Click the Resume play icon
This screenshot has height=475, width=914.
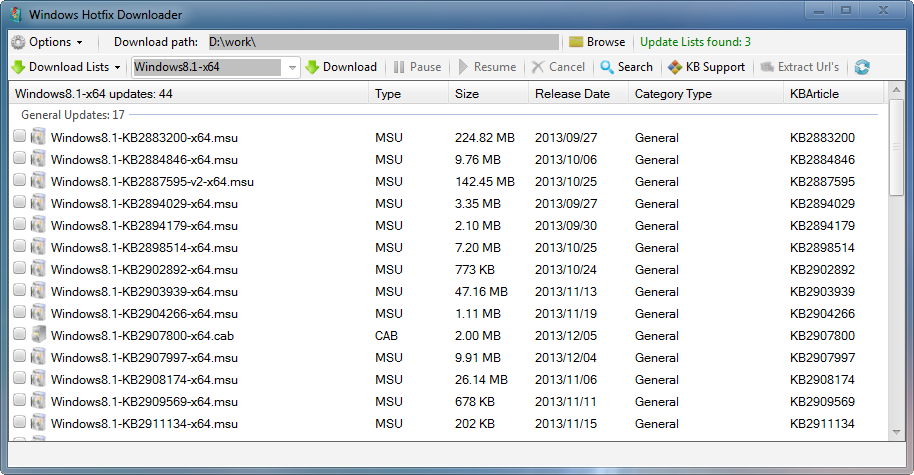(463, 67)
